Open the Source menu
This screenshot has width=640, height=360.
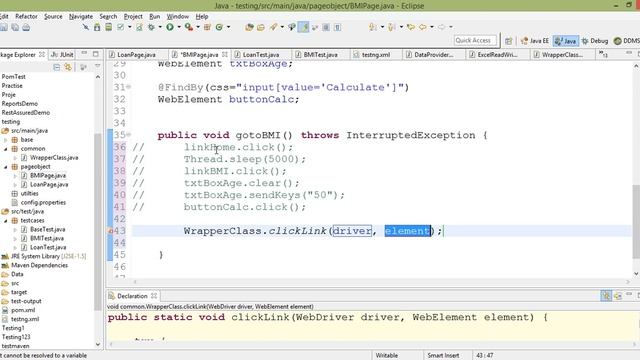pos(53,16)
